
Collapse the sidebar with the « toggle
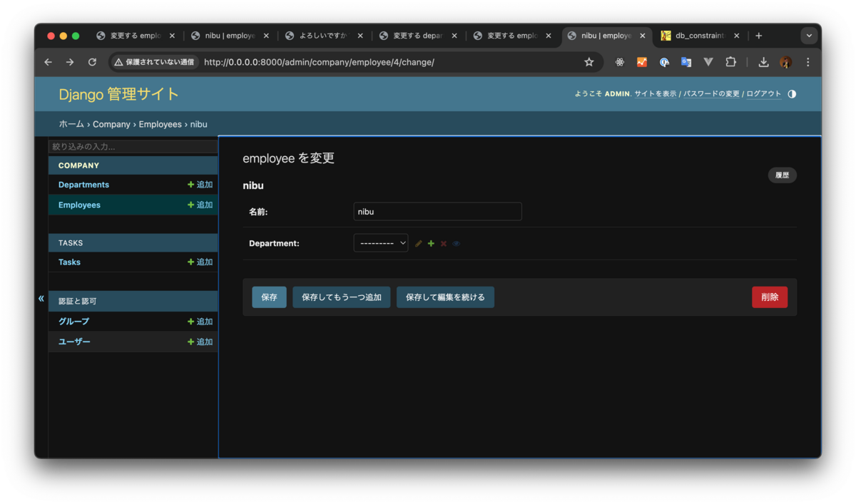[41, 299]
